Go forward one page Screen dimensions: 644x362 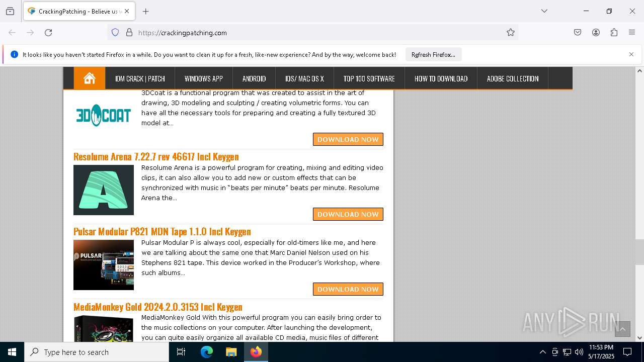coord(30,32)
